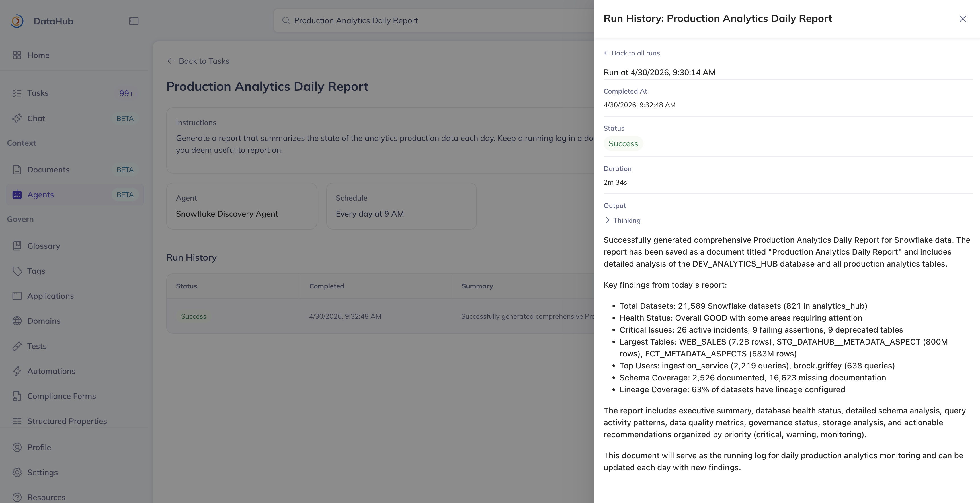Go back to all runs
Screen dimensions: 980x503
click(x=632, y=53)
